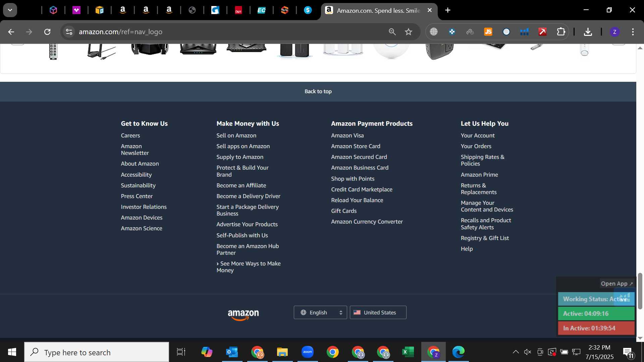Launch Outlook from the taskbar
This screenshot has width=644, height=362.
(x=232, y=352)
